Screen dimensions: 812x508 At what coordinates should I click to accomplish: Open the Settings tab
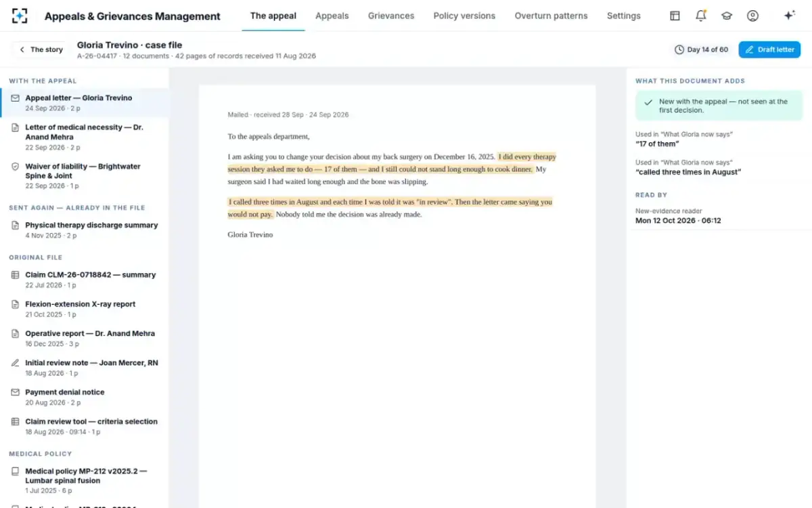pos(624,16)
